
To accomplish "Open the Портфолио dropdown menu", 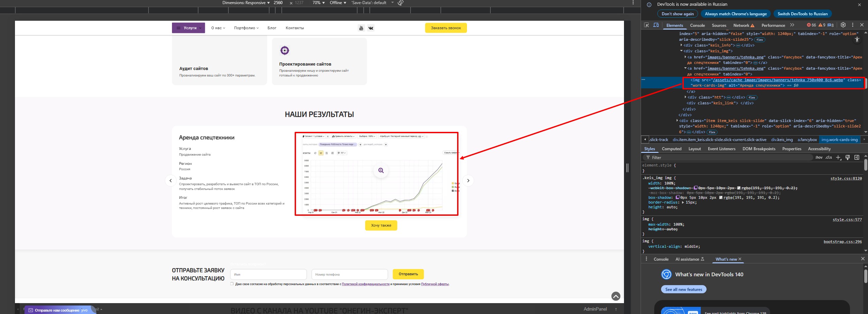I will [246, 28].
